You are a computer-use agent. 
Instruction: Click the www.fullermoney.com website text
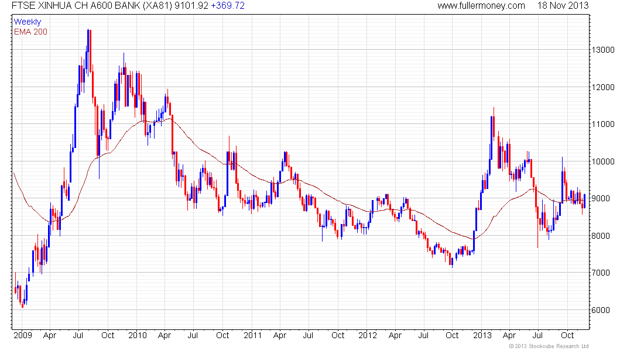481,6
